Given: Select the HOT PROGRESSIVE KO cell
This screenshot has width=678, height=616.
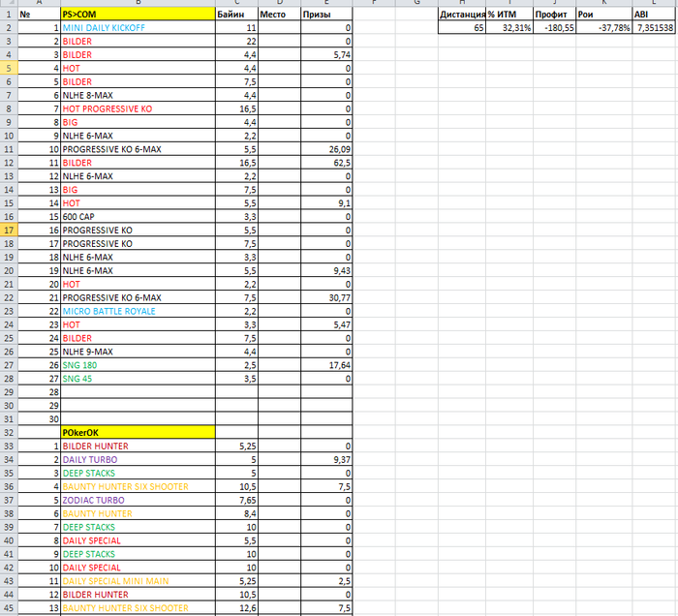Looking at the screenshot, I should [138, 108].
